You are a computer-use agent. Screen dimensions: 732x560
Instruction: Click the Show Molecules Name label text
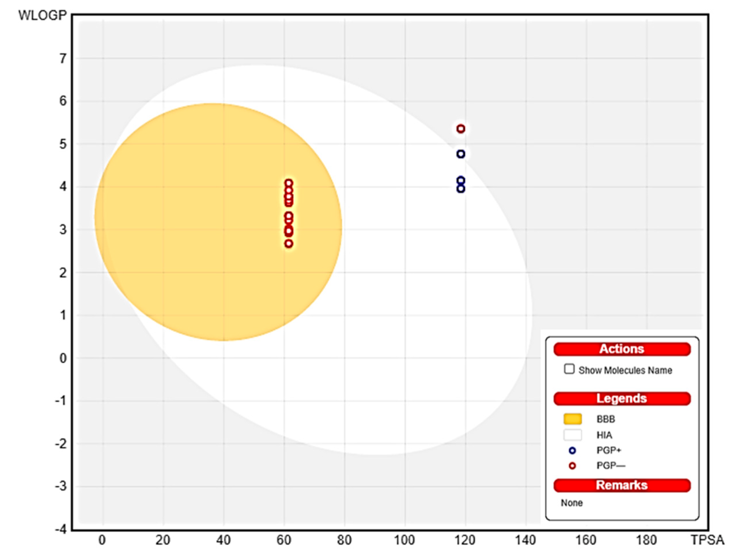click(625, 370)
